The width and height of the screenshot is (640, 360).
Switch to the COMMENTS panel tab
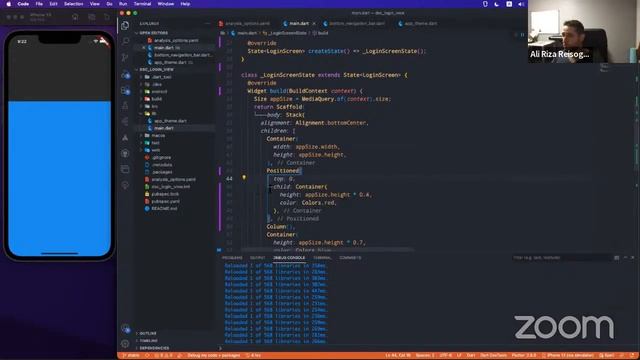350,258
